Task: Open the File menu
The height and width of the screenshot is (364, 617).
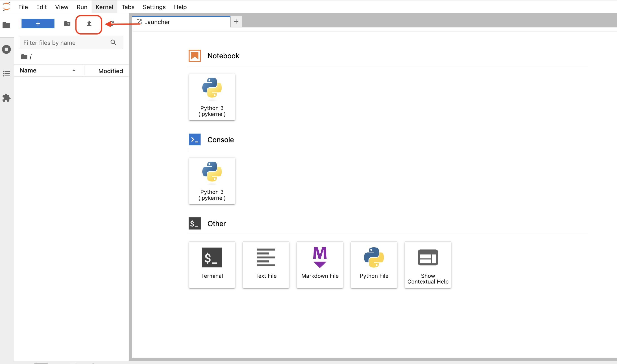Action: click(23, 7)
